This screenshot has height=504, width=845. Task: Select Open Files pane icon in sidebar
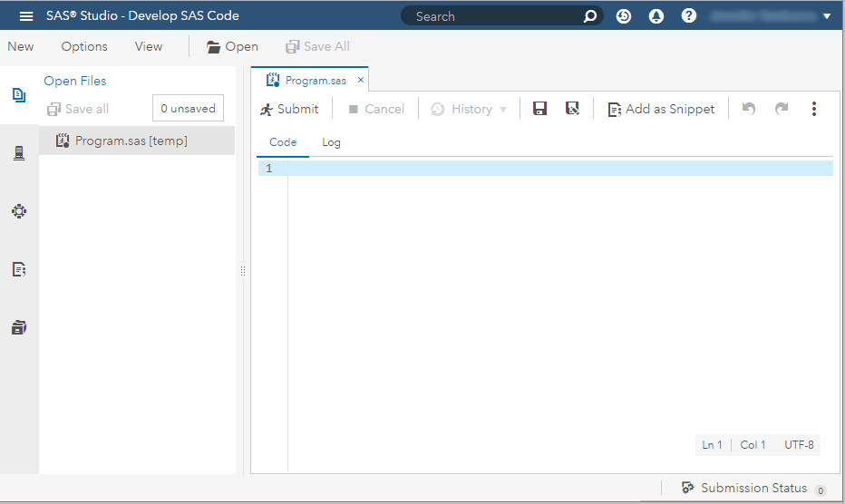click(19, 95)
